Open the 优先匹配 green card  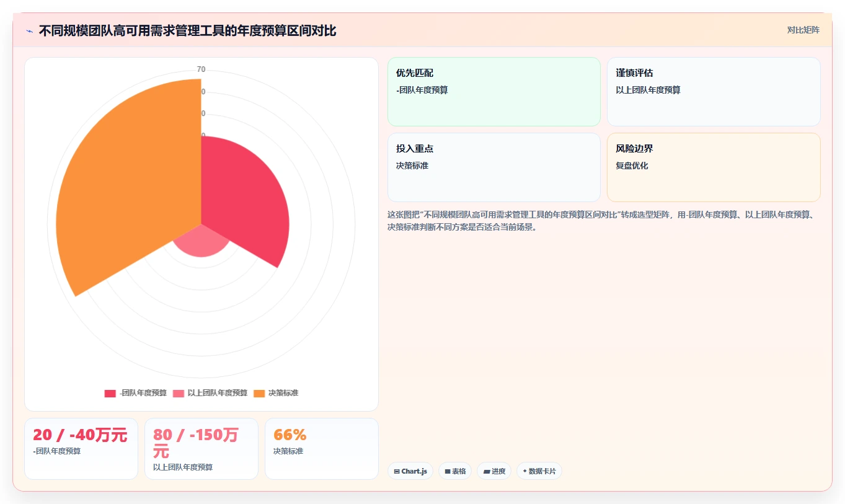click(494, 92)
